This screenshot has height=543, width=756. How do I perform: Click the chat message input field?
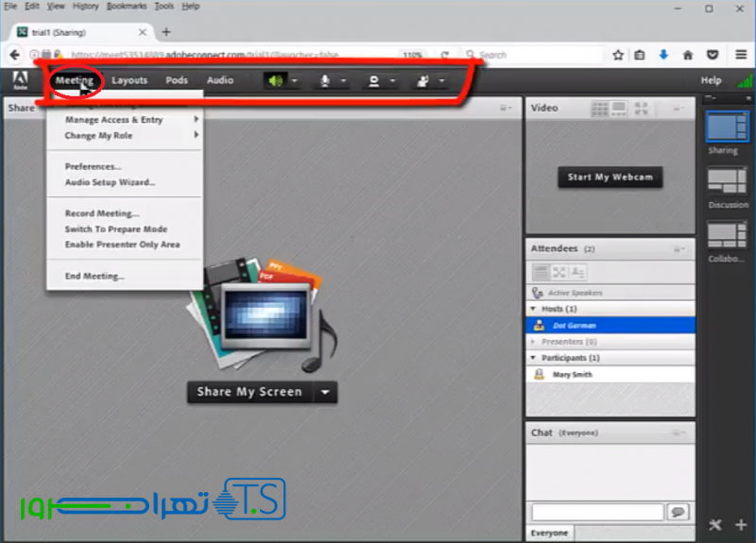tap(596, 512)
